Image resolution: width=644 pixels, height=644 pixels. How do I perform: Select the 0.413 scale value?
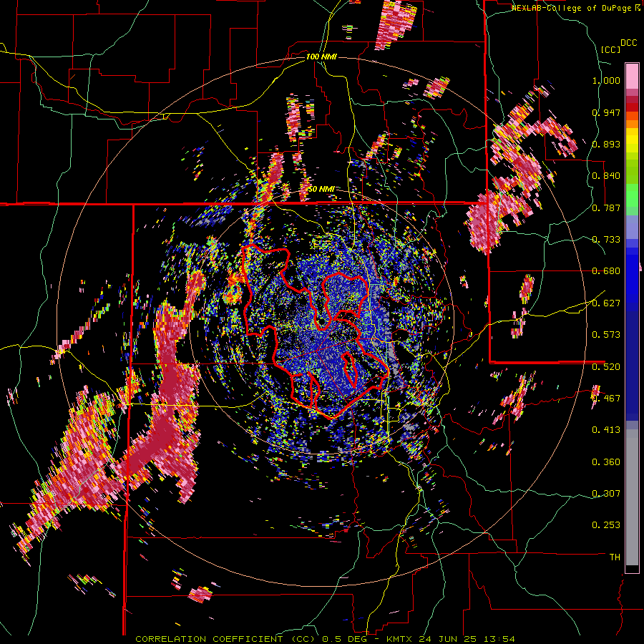pyautogui.click(x=606, y=430)
